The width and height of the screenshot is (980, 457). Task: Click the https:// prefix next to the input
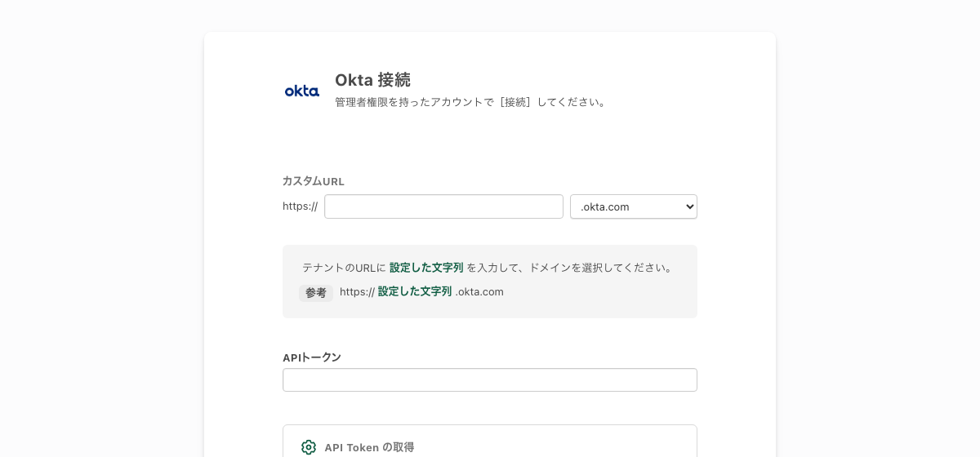[300, 206]
